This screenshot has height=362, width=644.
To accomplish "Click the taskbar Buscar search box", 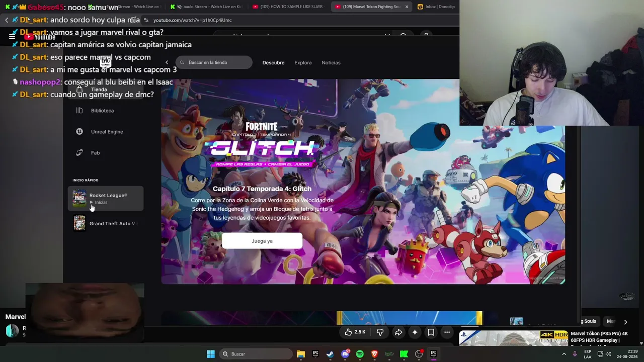I will [x=257, y=354].
